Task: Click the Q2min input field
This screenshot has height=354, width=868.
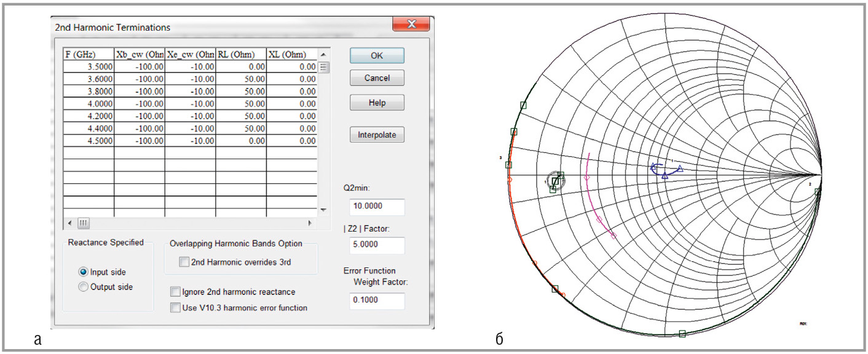Action: (x=377, y=208)
